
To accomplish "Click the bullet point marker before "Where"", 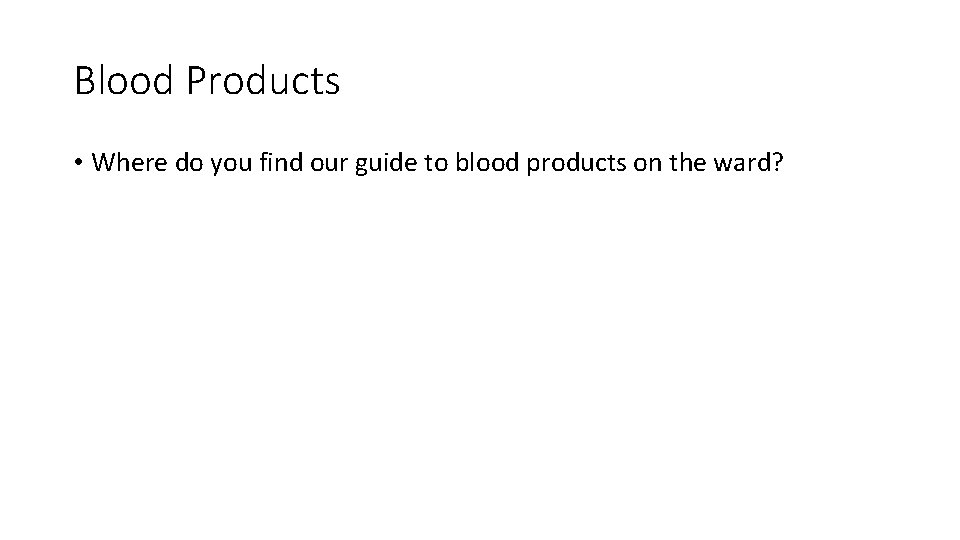I will tap(78, 163).
